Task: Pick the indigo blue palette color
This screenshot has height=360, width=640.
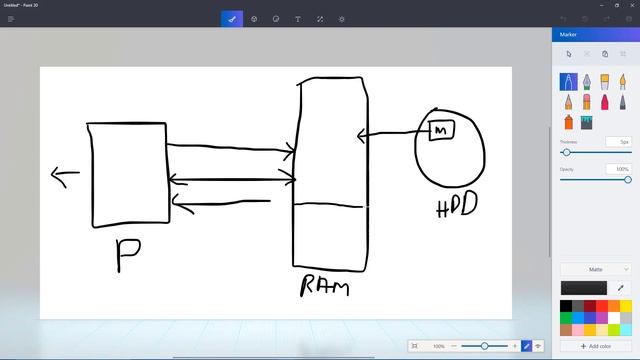Action: tap(590, 318)
